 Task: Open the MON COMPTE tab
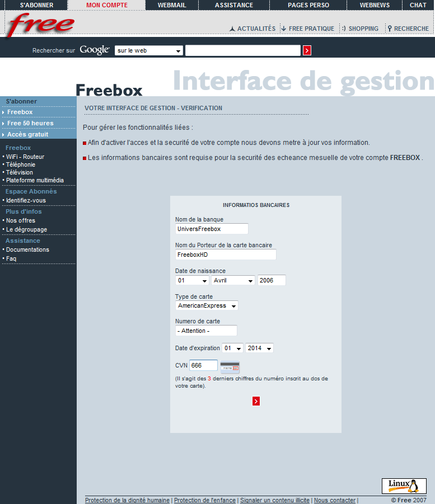click(107, 5)
